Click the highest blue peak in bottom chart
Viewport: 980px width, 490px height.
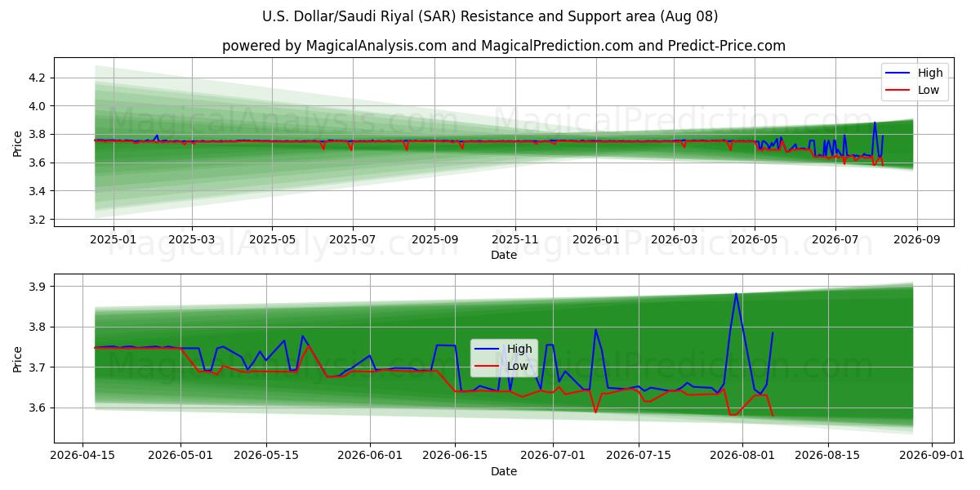coord(736,294)
